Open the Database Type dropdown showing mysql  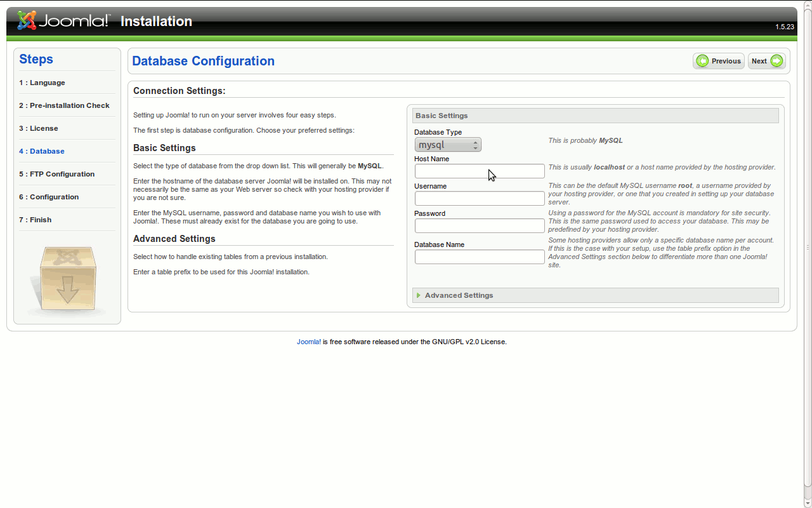(448, 145)
